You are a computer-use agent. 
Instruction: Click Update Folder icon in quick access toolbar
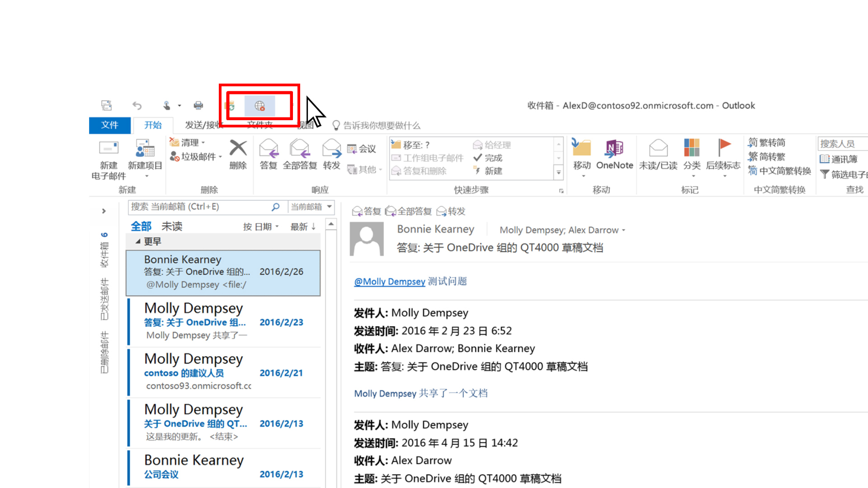(230, 106)
